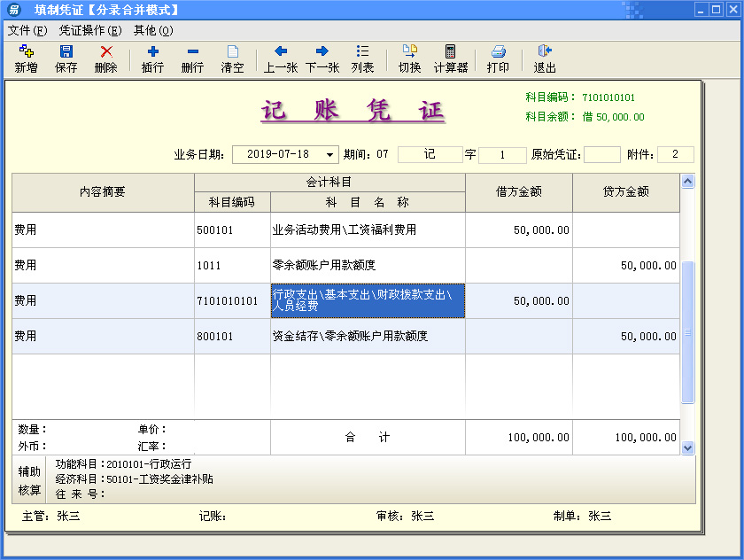This screenshot has width=744, height=560.
Task: Open the voucher 列表 list view
Action: tap(362, 58)
